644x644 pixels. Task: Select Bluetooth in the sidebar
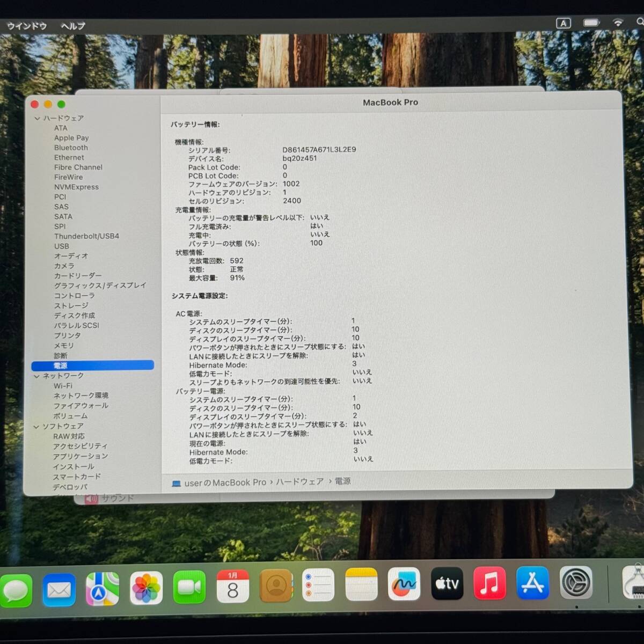coord(71,148)
